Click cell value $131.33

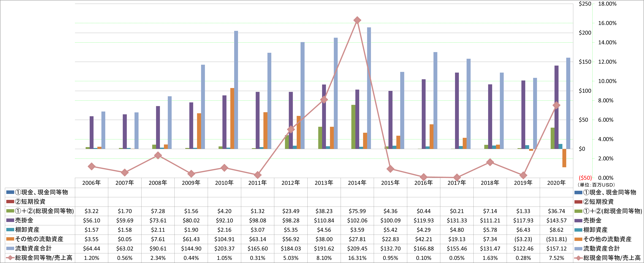(457, 220)
